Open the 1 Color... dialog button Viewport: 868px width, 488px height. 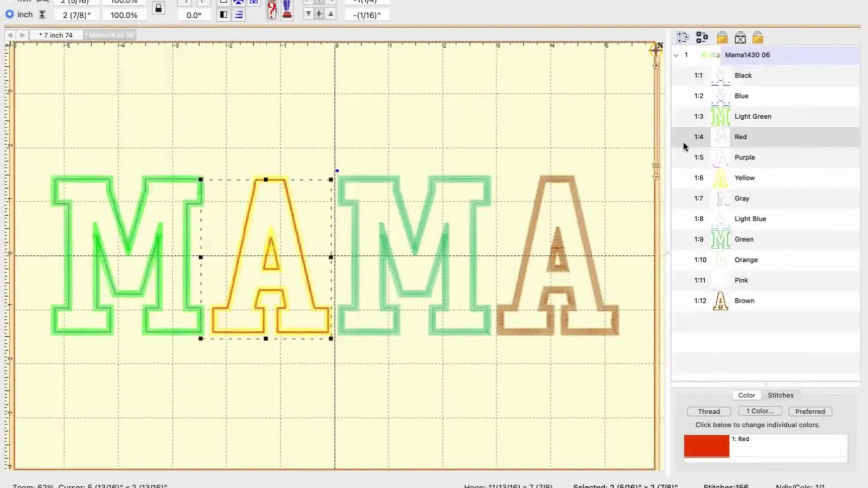[x=759, y=412]
